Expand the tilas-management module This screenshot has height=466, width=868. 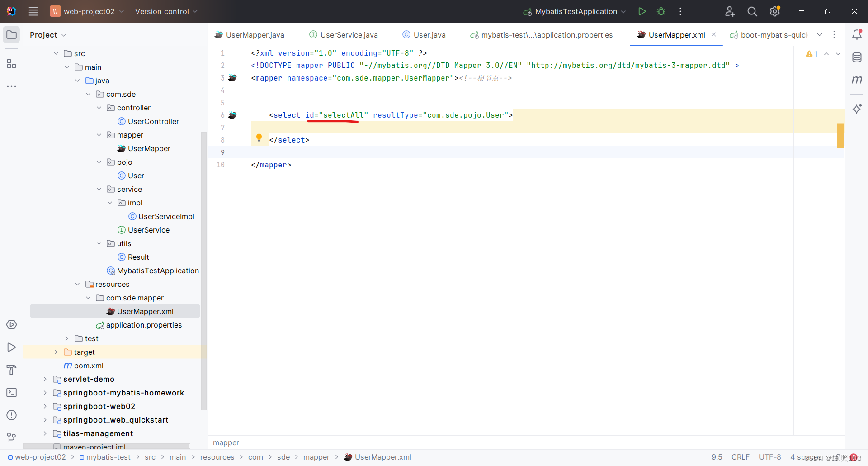point(45,433)
